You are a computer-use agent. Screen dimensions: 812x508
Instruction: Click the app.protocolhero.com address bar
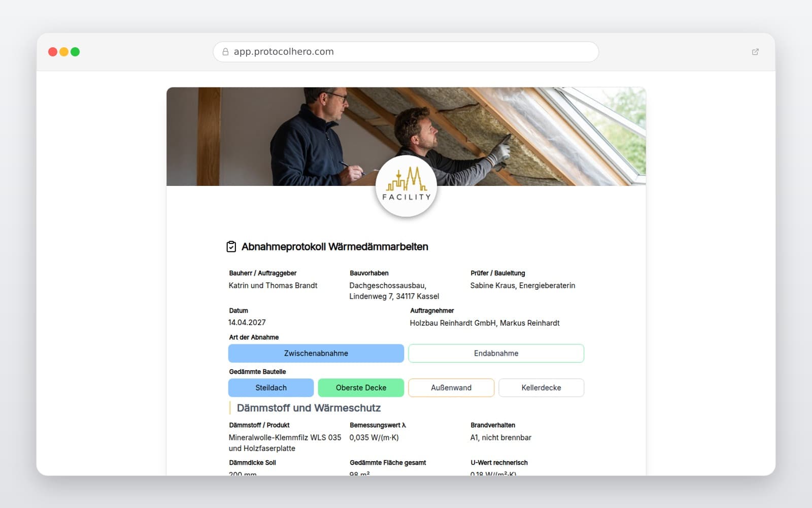point(406,52)
